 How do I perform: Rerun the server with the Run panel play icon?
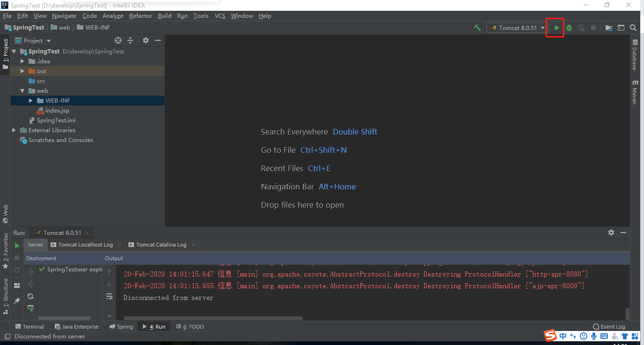[x=17, y=245]
